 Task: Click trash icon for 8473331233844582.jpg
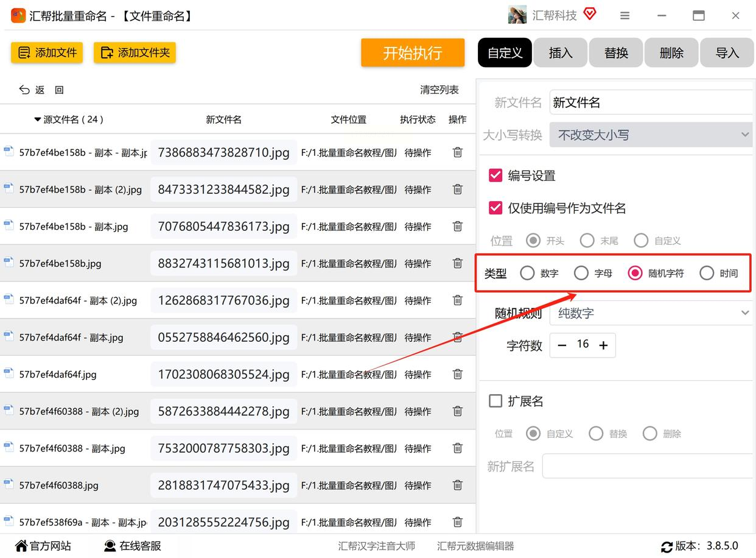click(458, 189)
